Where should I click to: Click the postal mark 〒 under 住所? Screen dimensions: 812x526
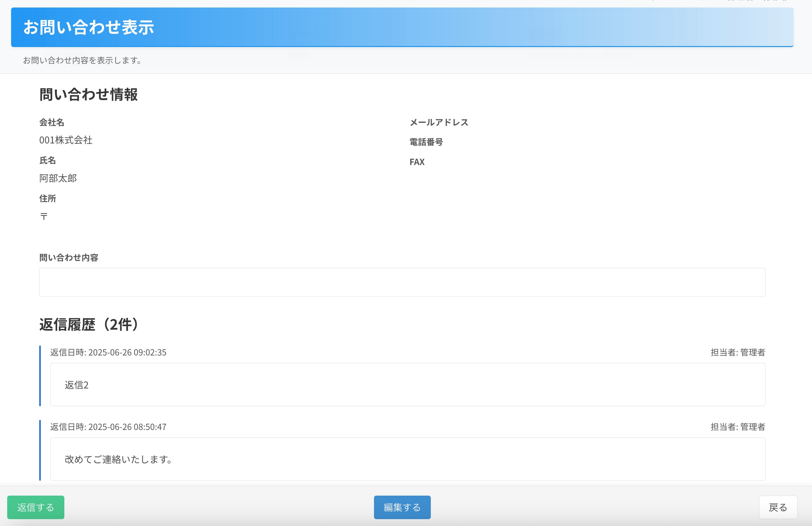[x=44, y=216]
